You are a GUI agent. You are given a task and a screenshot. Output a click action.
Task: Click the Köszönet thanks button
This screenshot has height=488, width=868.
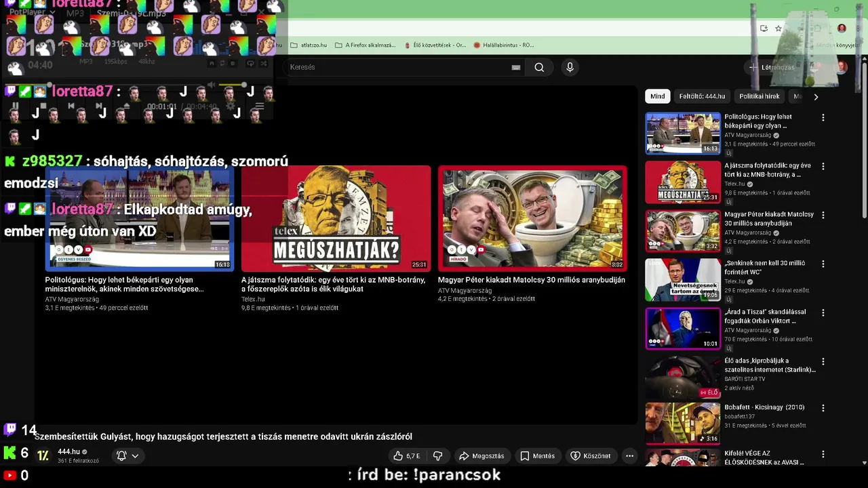pos(591,456)
